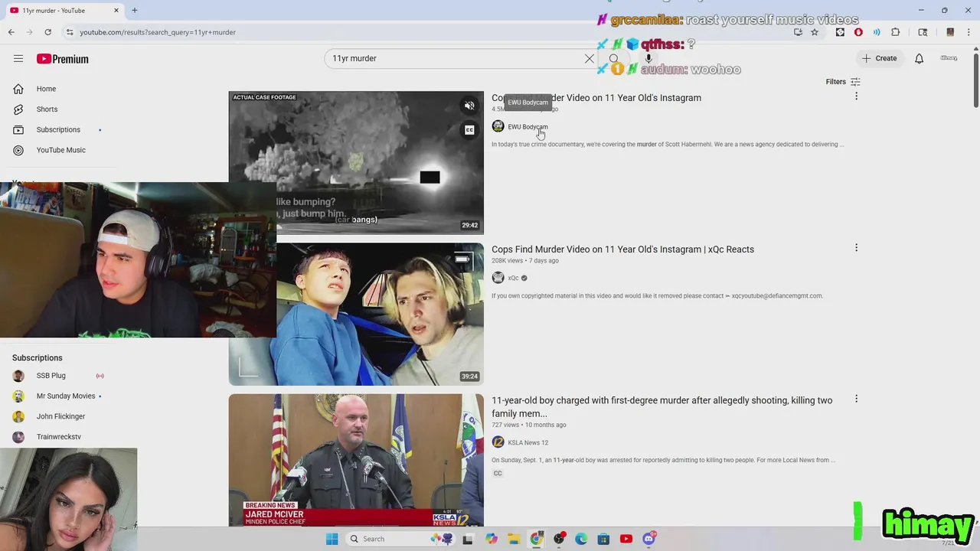Open the KSLA News 12 channel avatar
Viewport: 980px width, 551px height.
tap(498, 442)
